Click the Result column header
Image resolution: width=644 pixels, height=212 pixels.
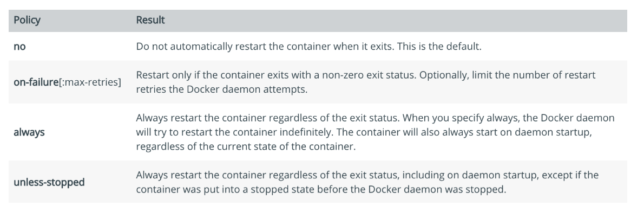(150, 20)
